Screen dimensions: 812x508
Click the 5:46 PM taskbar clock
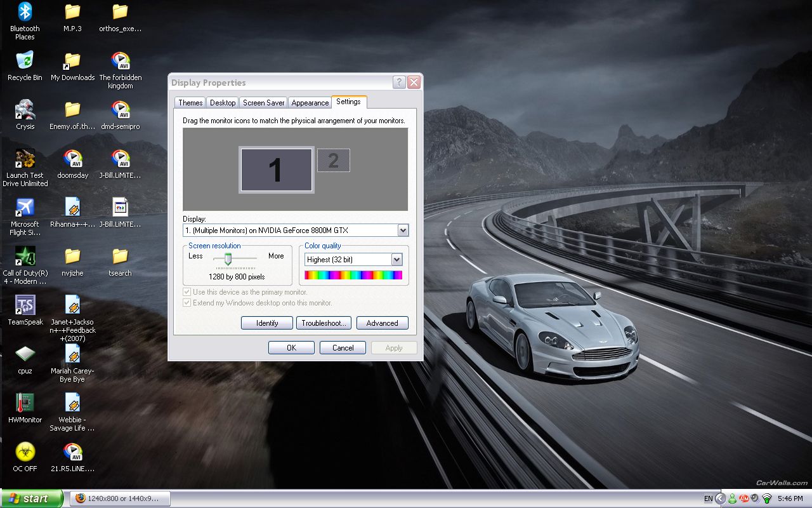click(x=790, y=499)
